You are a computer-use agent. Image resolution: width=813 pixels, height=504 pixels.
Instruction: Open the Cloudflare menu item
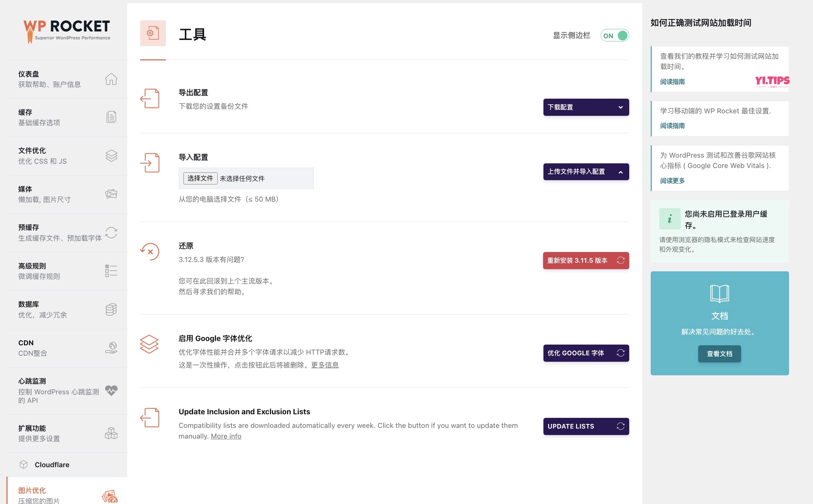(x=67, y=465)
